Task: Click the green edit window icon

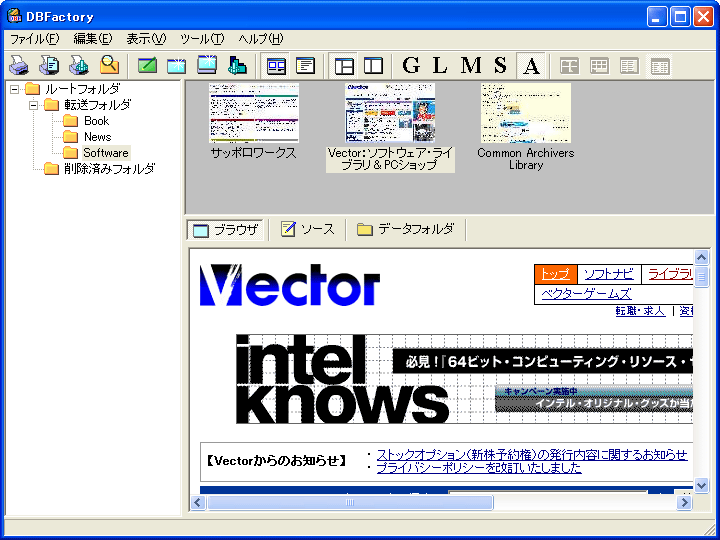Action: pyautogui.click(x=147, y=65)
